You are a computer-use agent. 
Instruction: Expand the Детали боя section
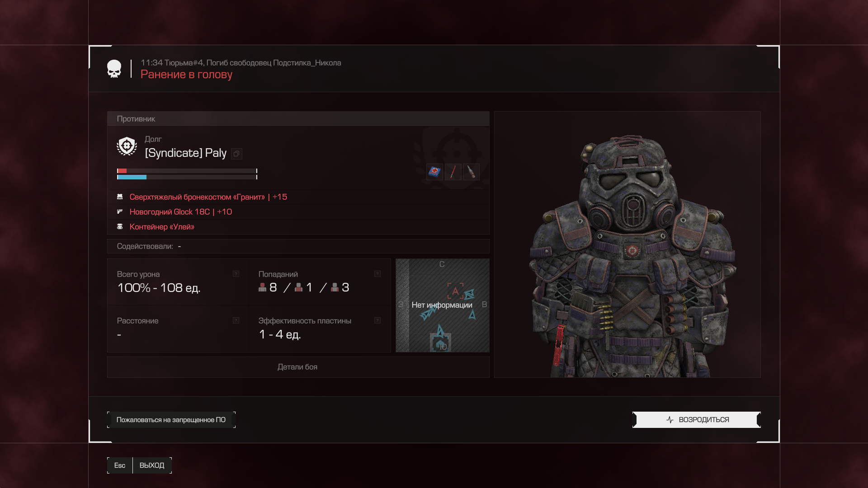point(298,367)
